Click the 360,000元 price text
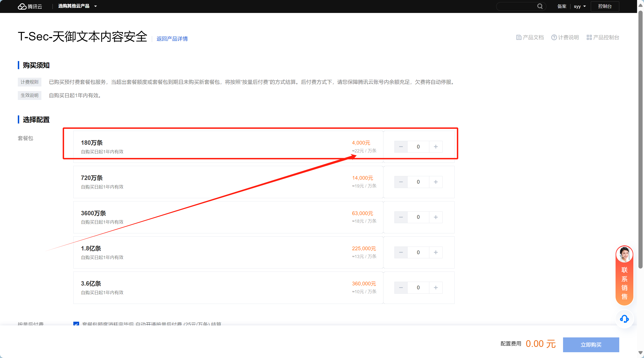644x358 pixels. point(364,284)
